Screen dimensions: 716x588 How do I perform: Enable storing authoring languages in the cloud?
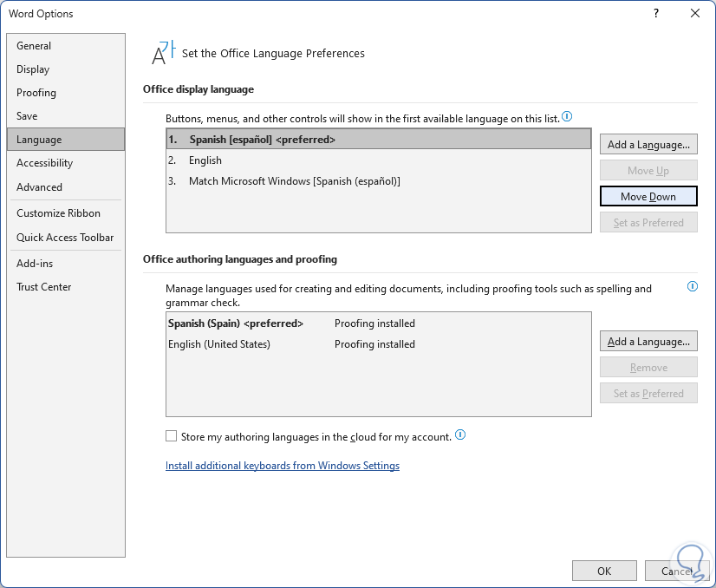click(x=172, y=436)
